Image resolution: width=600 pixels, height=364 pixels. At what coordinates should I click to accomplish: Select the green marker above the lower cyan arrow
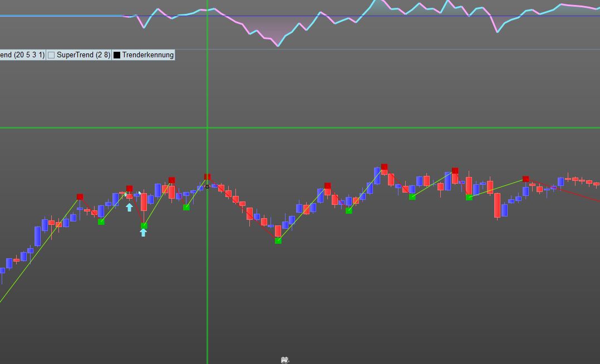(x=144, y=226)
